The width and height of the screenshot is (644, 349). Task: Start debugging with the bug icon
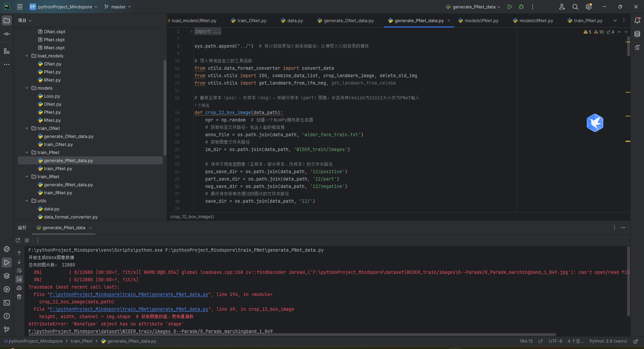(x=521, y=7)
